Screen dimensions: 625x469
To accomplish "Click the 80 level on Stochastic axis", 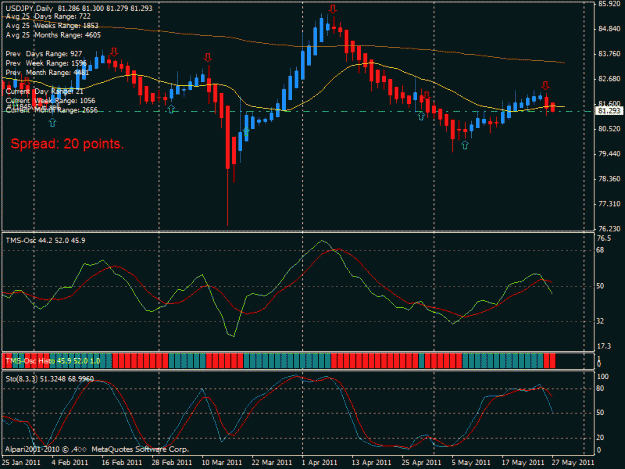I will (x=601, y=389).
